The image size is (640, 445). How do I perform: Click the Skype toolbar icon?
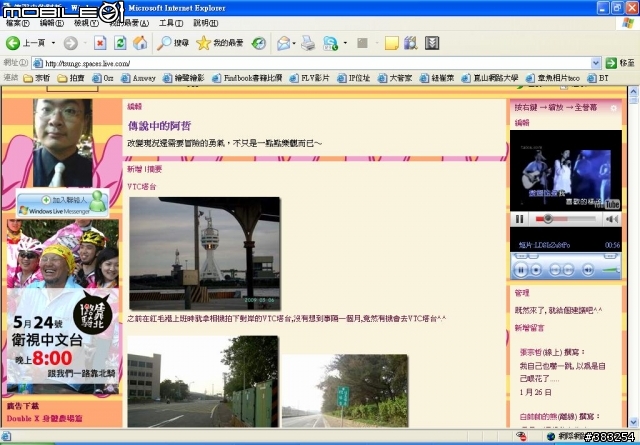click(x=330, y=43)
